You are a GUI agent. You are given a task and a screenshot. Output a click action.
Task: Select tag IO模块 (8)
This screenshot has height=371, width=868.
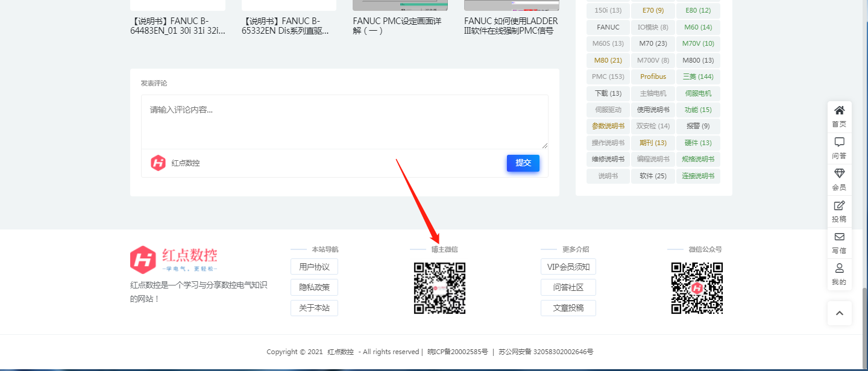(x=653, y=27)
